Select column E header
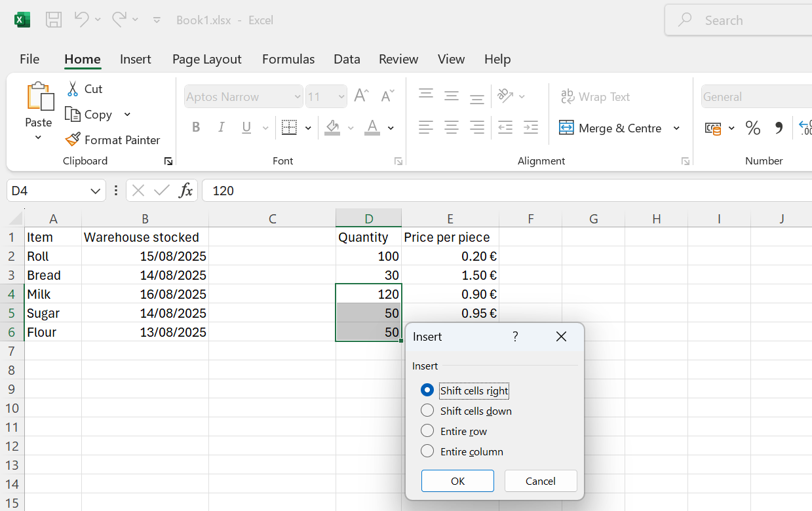Viewport: 812px width, 511px height. click(x=450, y=219)
